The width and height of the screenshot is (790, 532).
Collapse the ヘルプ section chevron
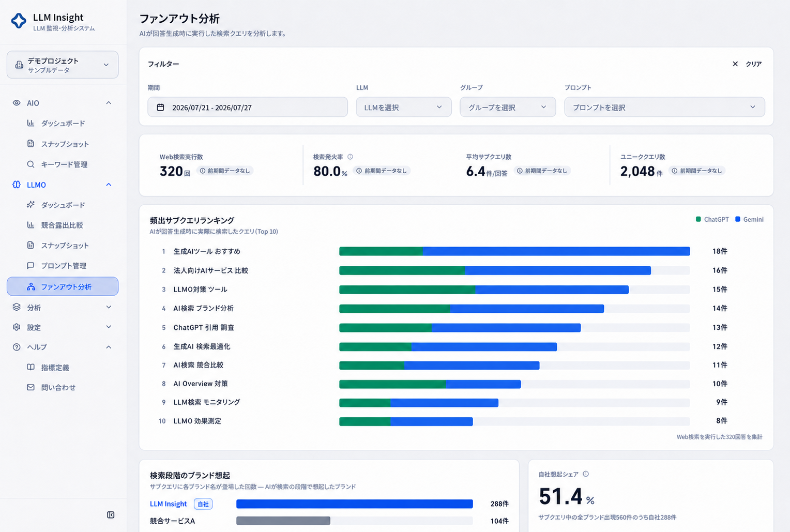(109, 347)
